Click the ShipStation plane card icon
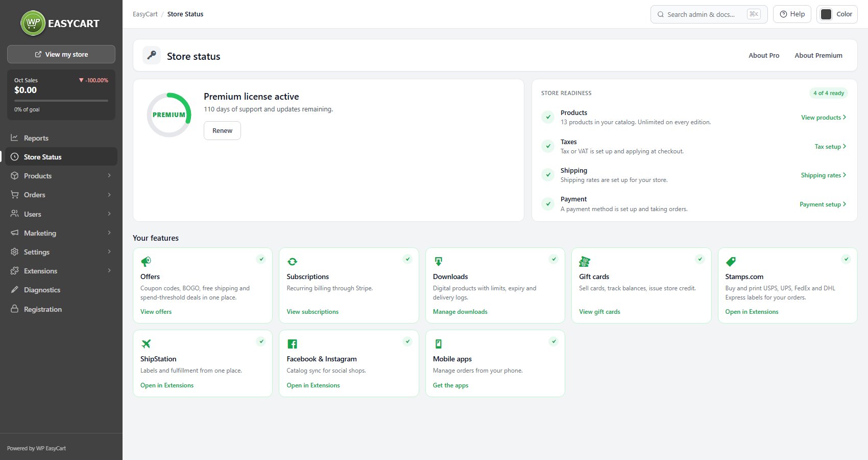The height and width of the screenshot is (460, 868). (146, 344)
